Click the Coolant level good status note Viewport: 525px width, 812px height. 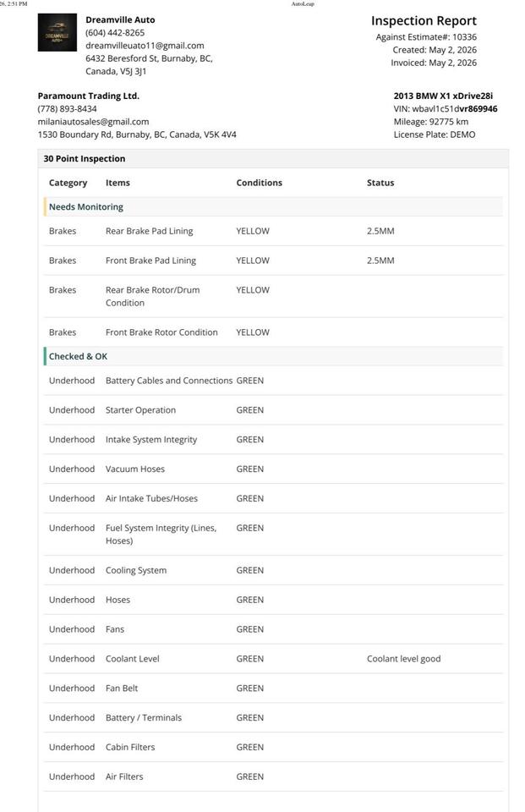(x=404, y=659)
